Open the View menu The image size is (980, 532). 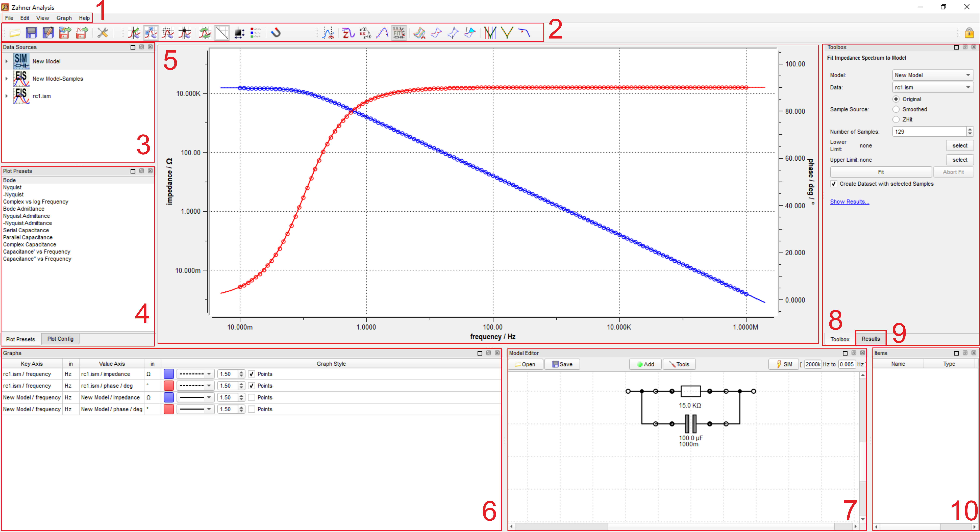42,18
